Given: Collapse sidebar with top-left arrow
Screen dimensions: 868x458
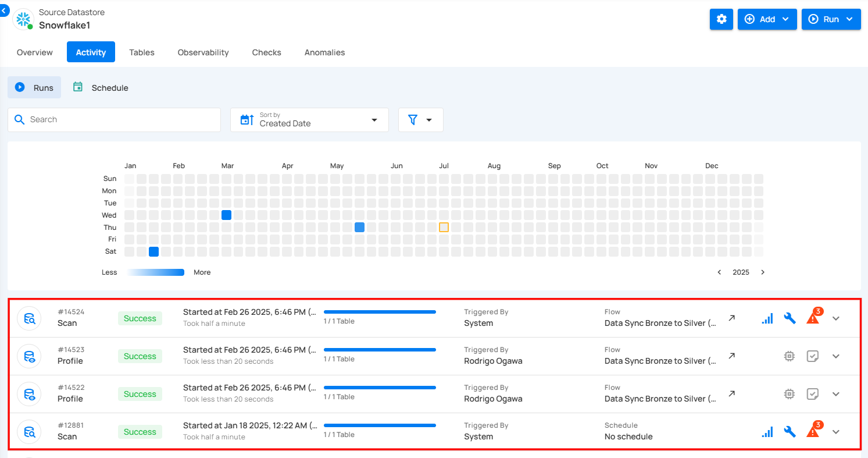Looking at the screenshot, I should click(x=5, y=10).
